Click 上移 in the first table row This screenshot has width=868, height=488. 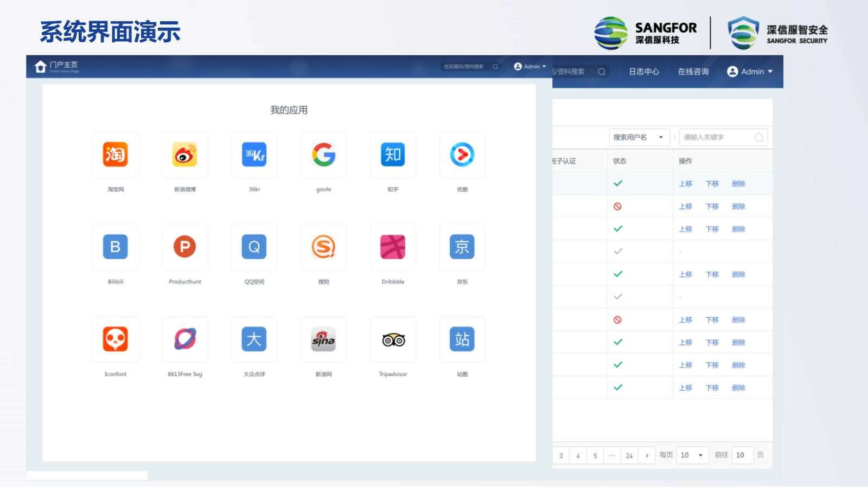point(686,184)
